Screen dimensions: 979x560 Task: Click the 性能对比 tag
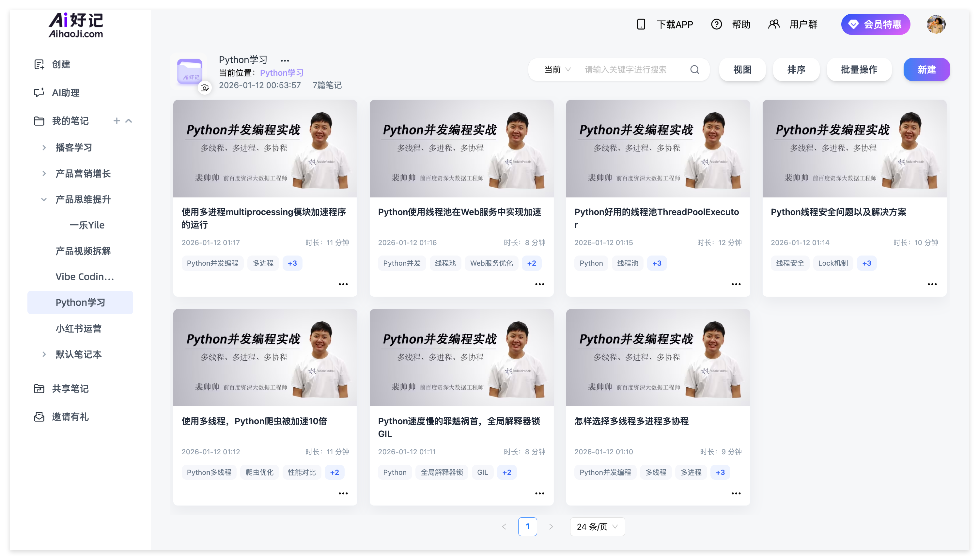[302, 472]
